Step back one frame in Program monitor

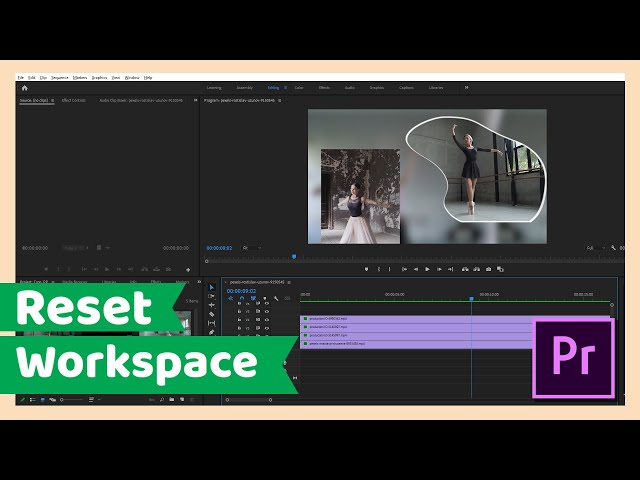coord(416,269)
